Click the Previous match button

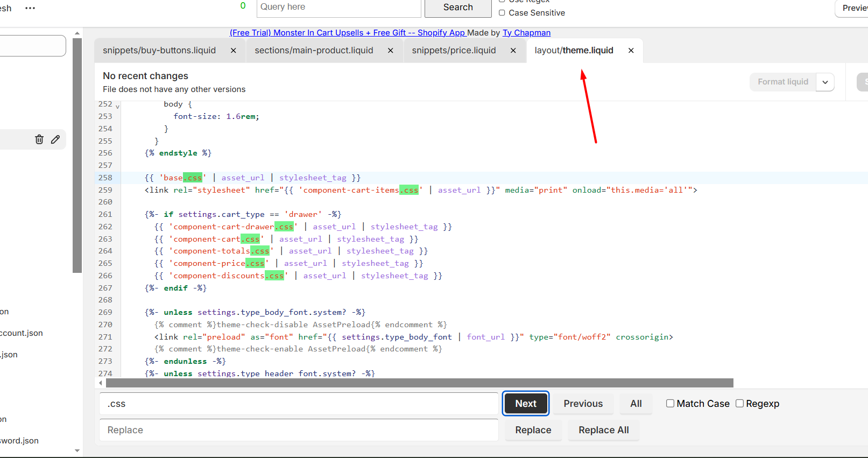click(x=583, y=404)
